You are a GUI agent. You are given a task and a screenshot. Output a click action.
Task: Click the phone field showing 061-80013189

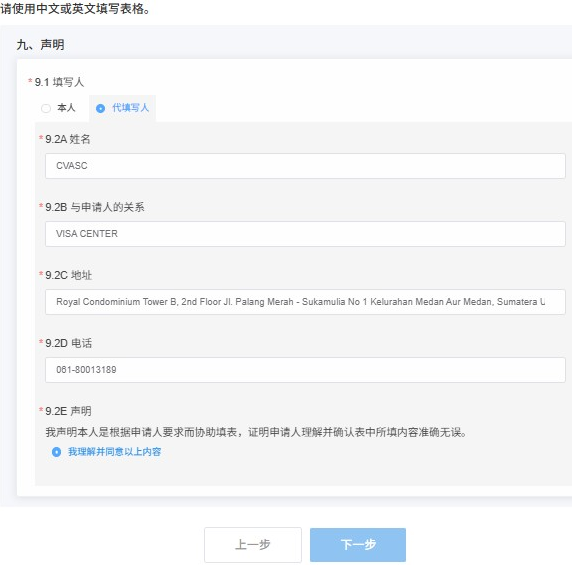tap(305, 370)
